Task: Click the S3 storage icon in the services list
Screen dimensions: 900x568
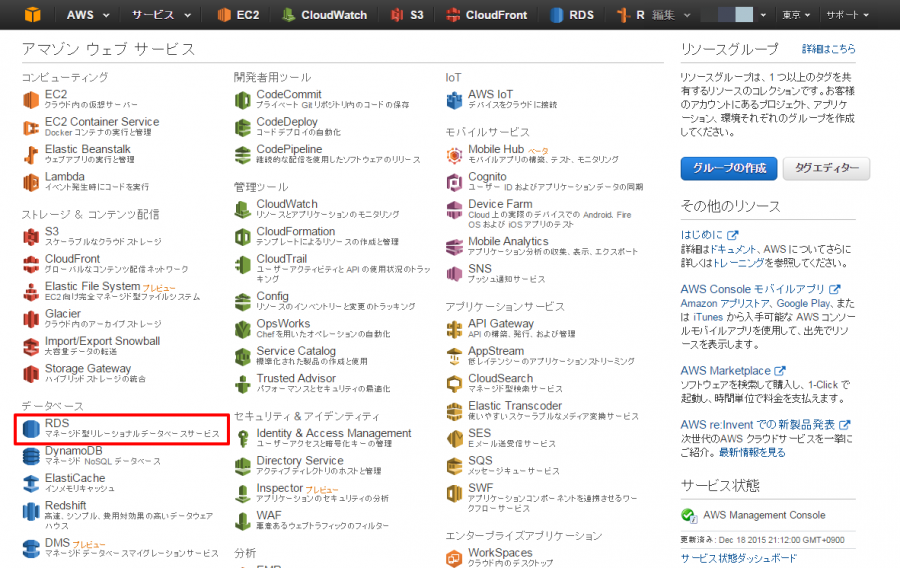Action: 31,236
